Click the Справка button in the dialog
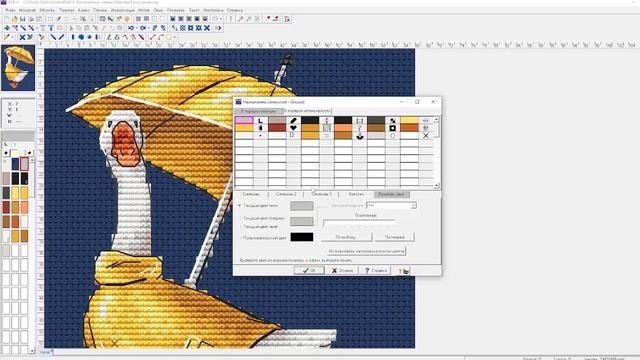The height and width of the screenshot is (360, 640). tap(376, 271)
